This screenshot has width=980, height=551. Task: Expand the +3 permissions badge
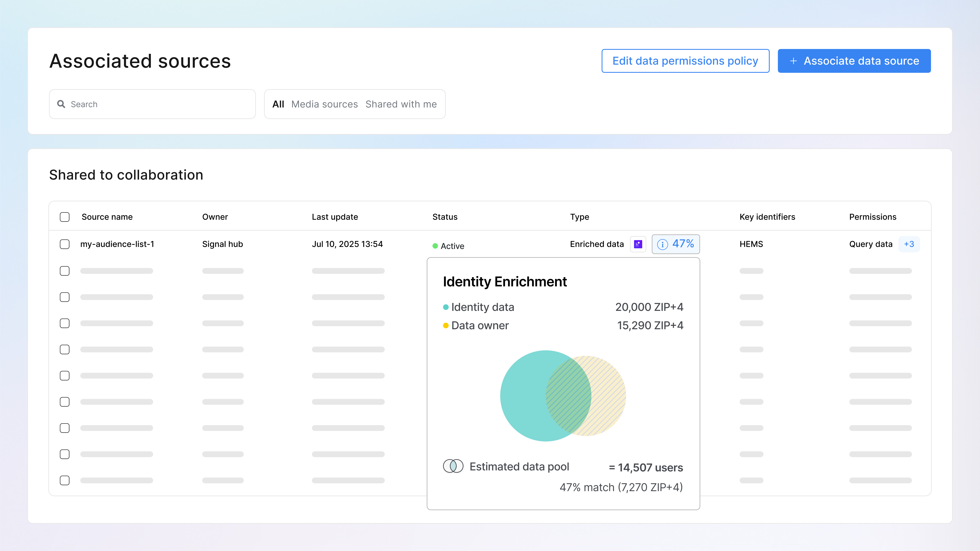pyautogui.click(x=909, y=244)
